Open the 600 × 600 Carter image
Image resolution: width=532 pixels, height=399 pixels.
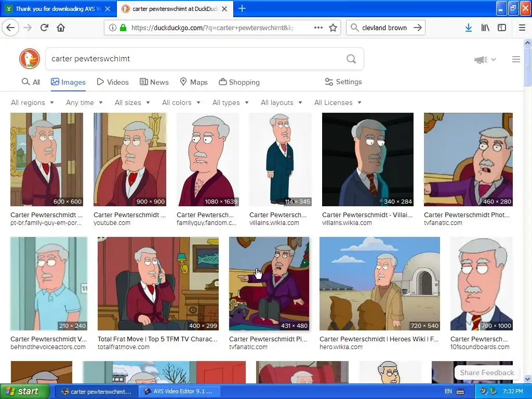(x=47, y=159)
